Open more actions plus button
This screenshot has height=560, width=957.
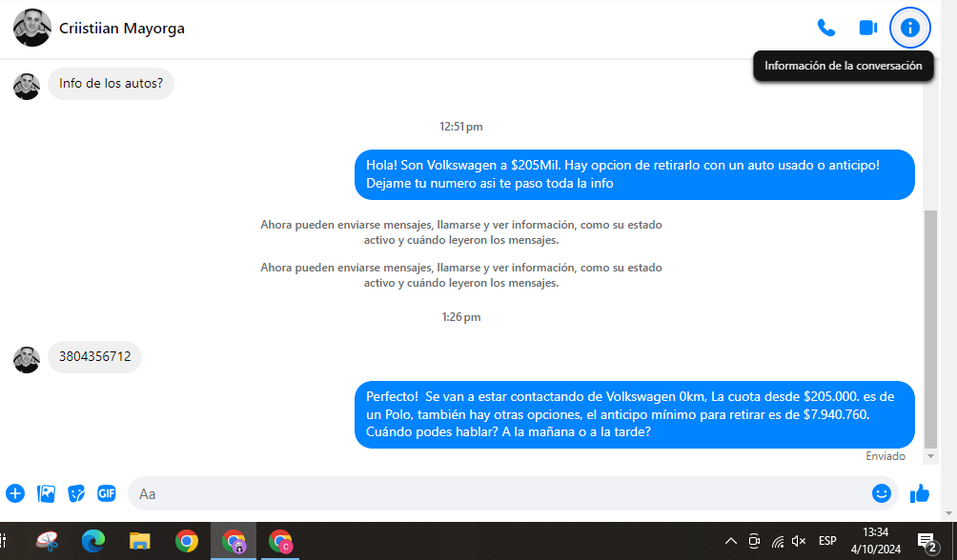[15, 493]
